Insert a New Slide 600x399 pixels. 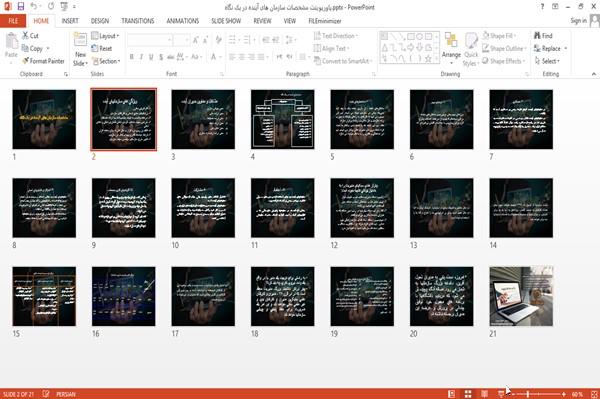80,49
